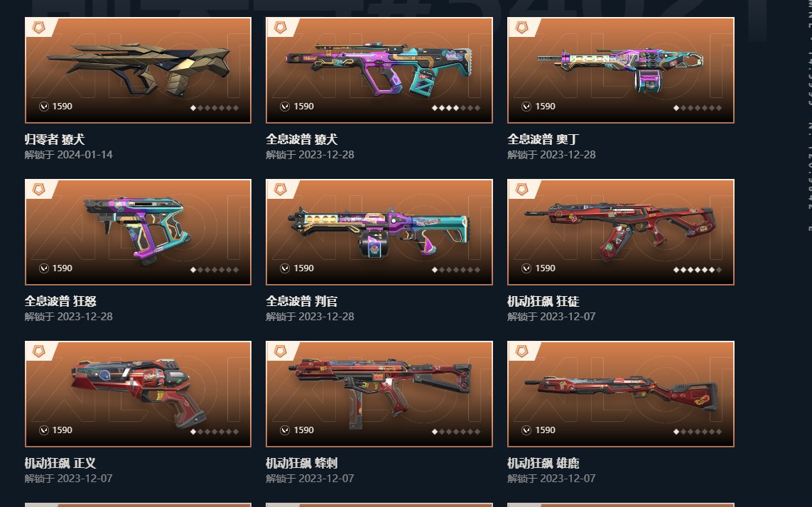Open the 机动狂飙 正义 pistol card
812x507 pixels.
point(138,394)
